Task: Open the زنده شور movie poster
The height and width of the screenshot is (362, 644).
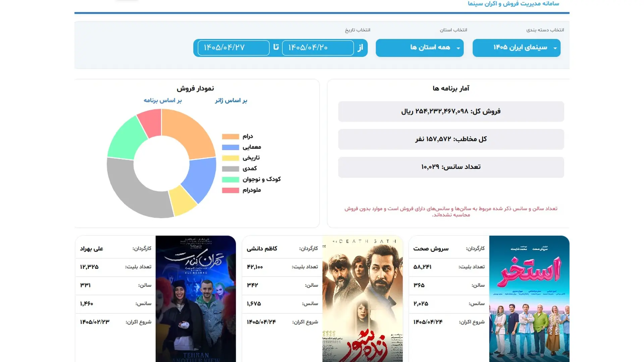Action: pos(362,299)
